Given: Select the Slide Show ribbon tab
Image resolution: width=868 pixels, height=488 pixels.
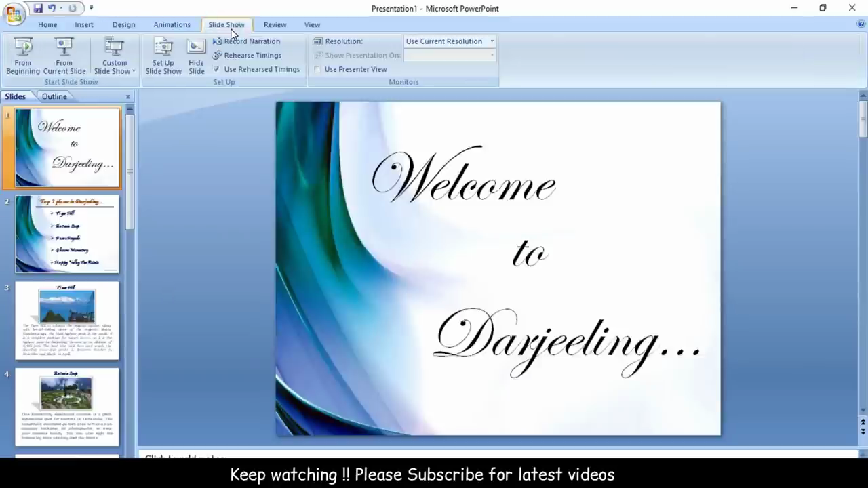Looking at the screenshot, I should (x=226, y=24).
